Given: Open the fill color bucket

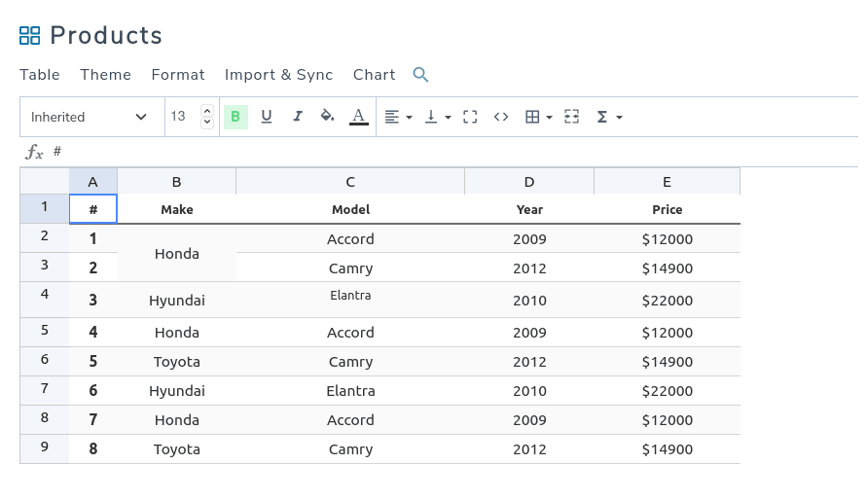Looking at the screenshot, I should pyautogui.click(x=327, y=116).
